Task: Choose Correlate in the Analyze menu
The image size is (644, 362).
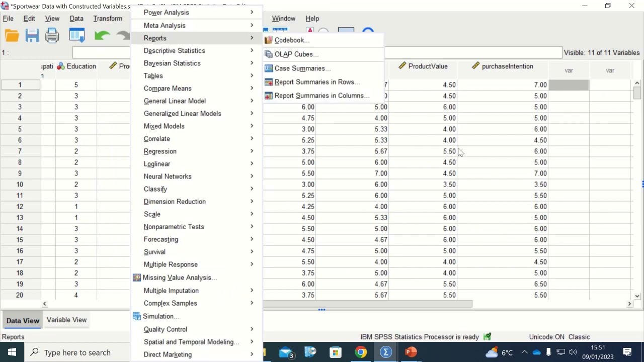Action: point(197,139)
